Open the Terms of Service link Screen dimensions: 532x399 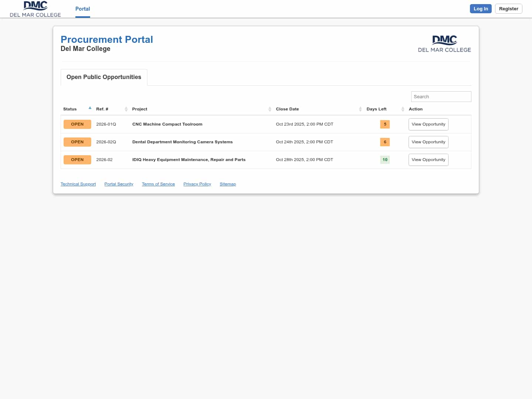[x=158, y=184]
